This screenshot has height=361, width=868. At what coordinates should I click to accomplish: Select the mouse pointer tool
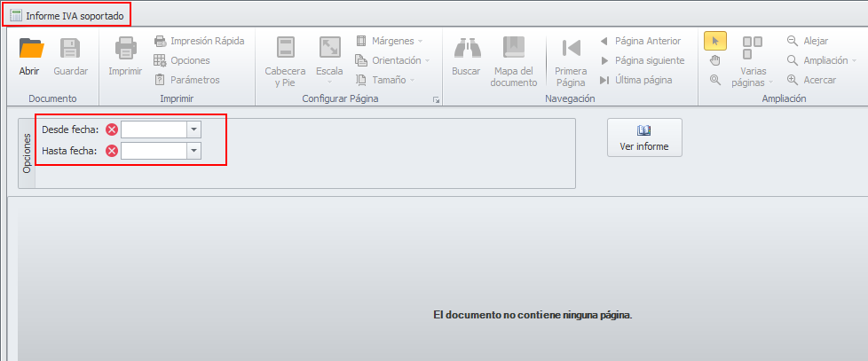point(715,41)
